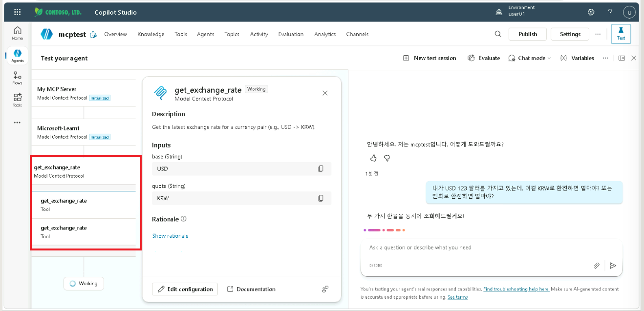Start a New test session
Viewport: 644px width, 311px height.
click(x=429, y=58)
